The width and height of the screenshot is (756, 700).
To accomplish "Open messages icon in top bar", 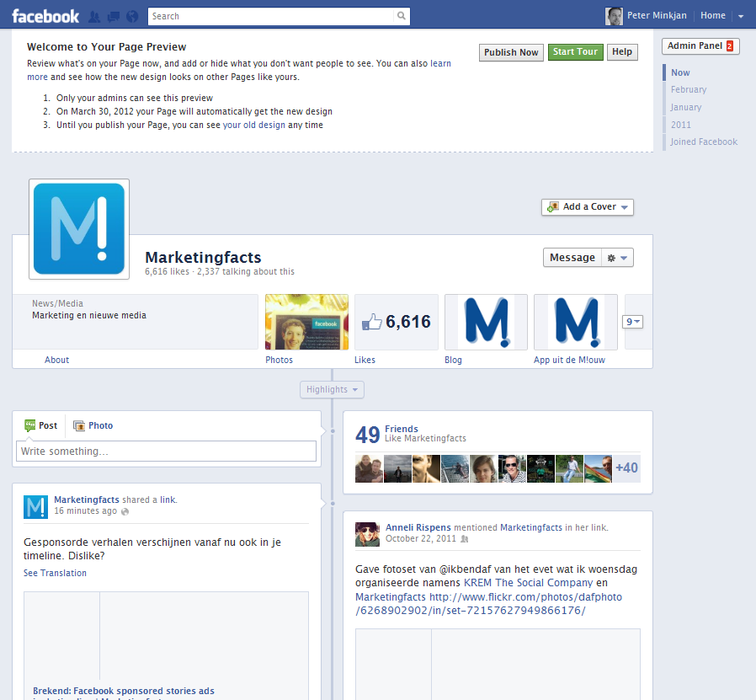I will point(113,16).
